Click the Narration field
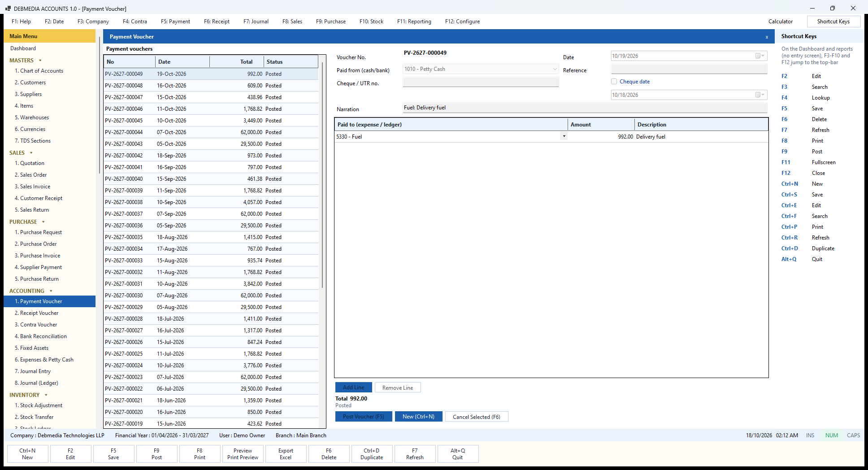 click(585, 108)
